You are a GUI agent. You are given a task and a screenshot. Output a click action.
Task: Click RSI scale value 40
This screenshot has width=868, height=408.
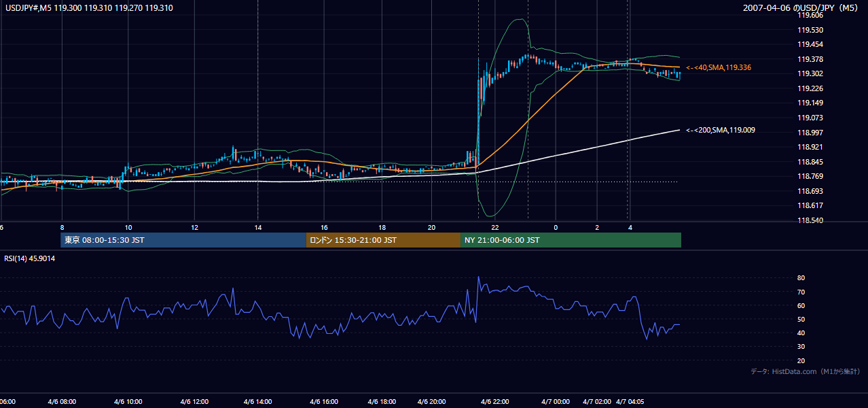801,333
